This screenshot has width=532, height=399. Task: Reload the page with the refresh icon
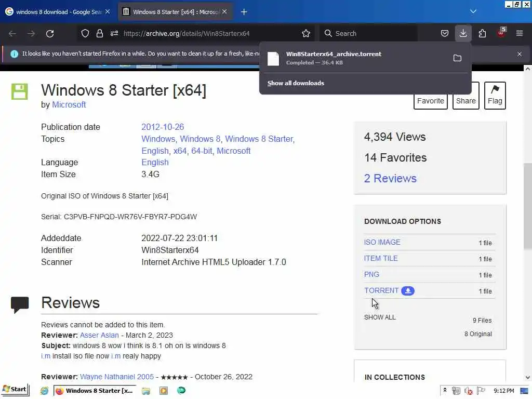tap(50, 34)
